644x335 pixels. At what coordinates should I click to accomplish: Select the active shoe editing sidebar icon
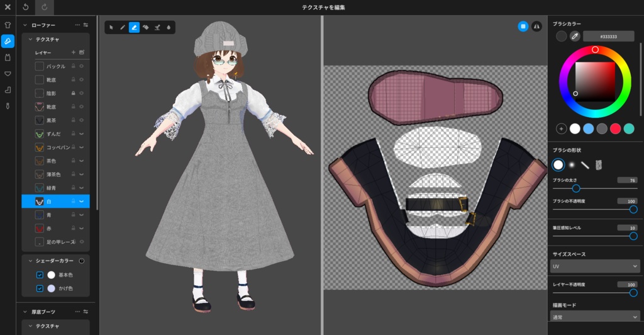(x=8, y=41)
